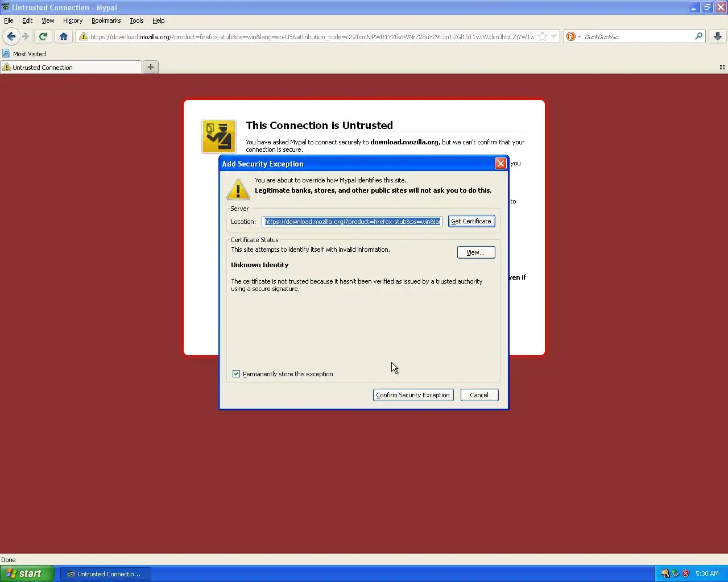Open the View menu
The image size is (728, 582).
(48, 20)
